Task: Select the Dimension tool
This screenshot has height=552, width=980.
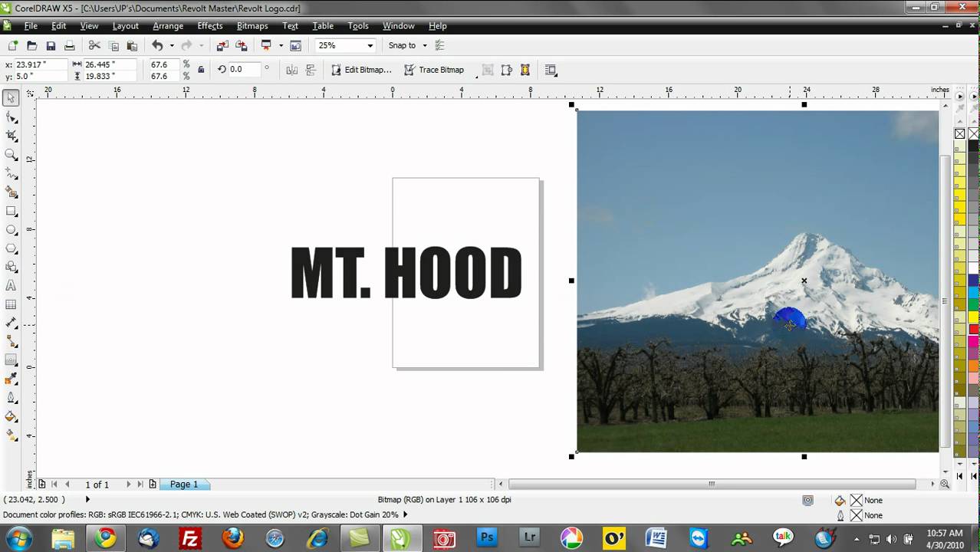Action: click(11, 323)
